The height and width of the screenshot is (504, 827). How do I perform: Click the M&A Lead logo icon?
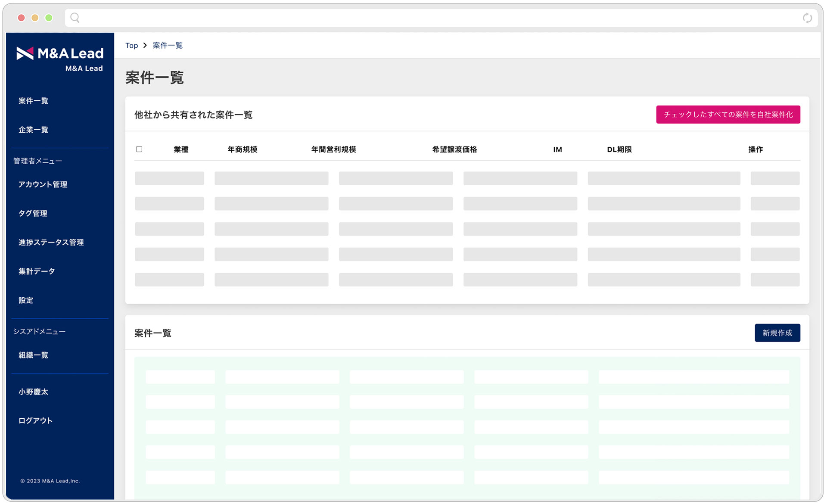[x=25, y=53]
